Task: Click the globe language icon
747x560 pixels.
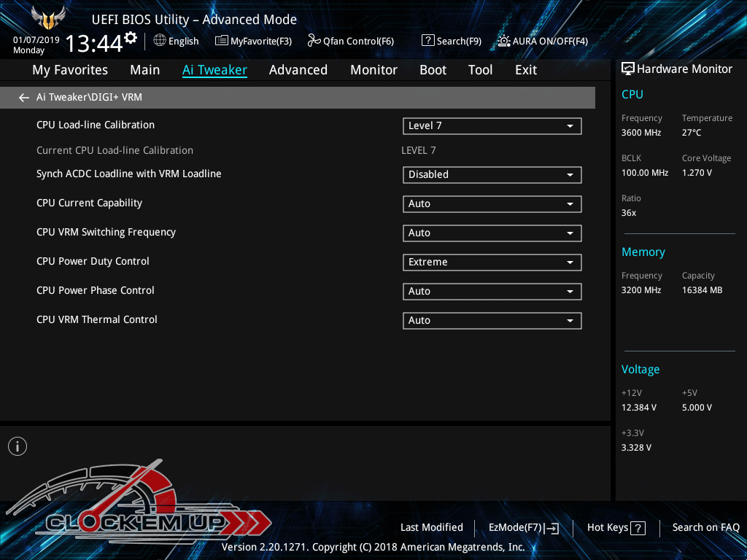Action: [x=160, y=41]
